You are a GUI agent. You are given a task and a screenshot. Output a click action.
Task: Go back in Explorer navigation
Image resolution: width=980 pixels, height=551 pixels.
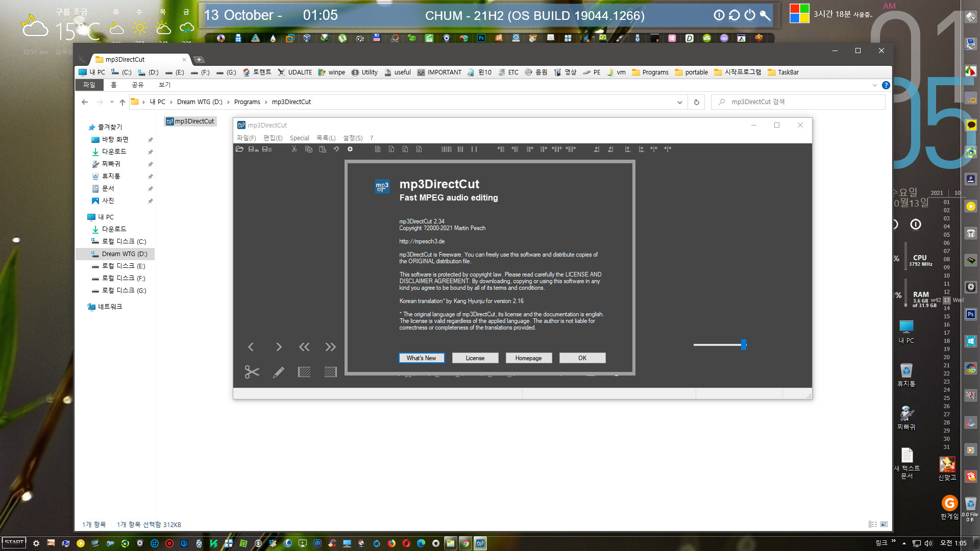point(85,102)
